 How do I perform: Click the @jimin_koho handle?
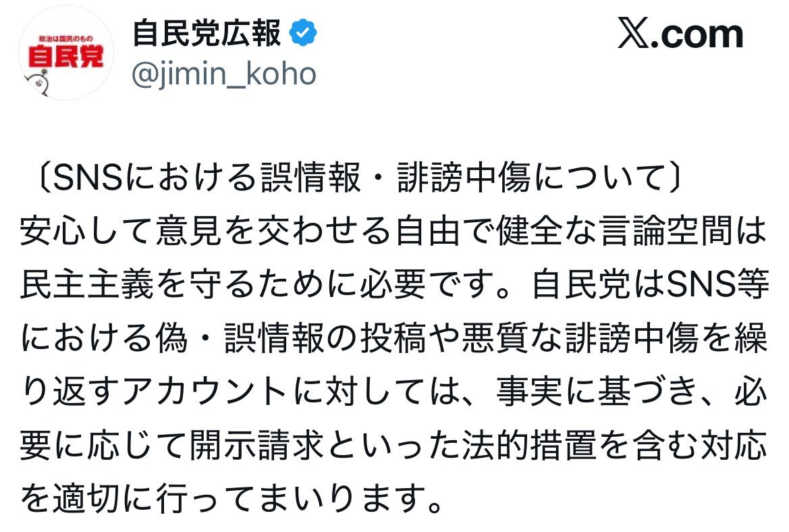223,74
